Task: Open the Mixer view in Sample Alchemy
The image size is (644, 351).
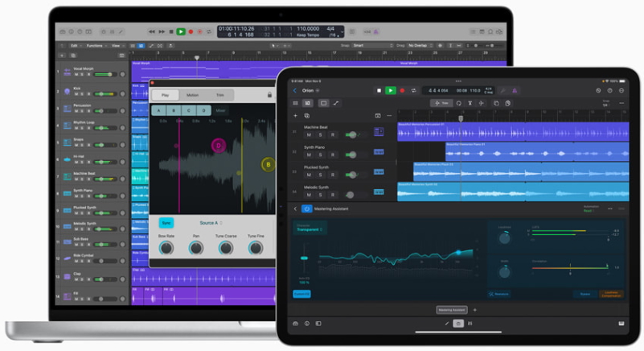Action: pyautogui.click(x=220, y=110)
